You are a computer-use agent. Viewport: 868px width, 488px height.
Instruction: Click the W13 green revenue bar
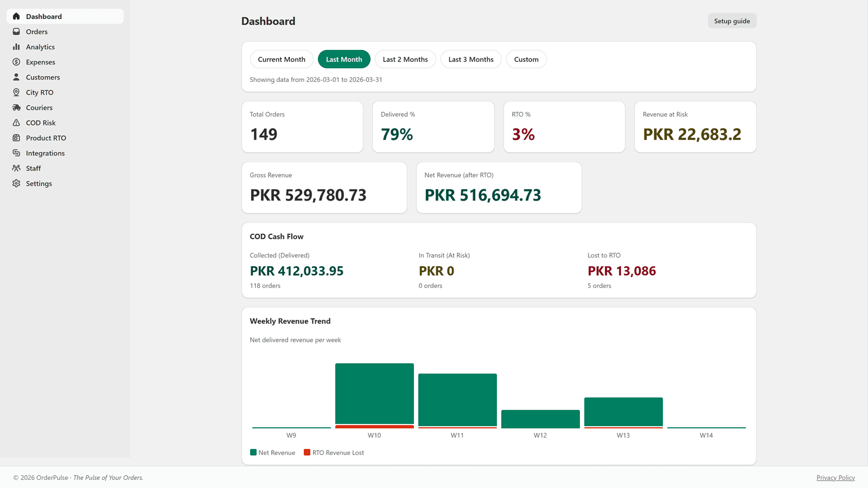click(x=623, y=412)
